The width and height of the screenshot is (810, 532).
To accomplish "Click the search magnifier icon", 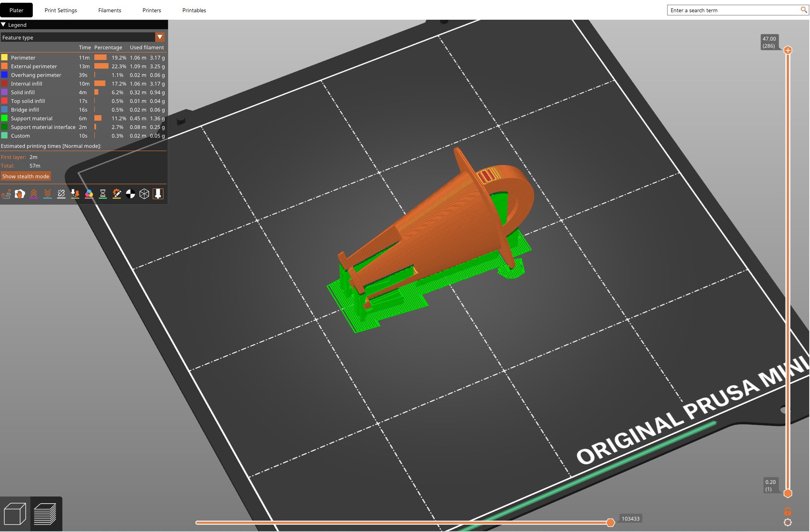I will 804,10.
